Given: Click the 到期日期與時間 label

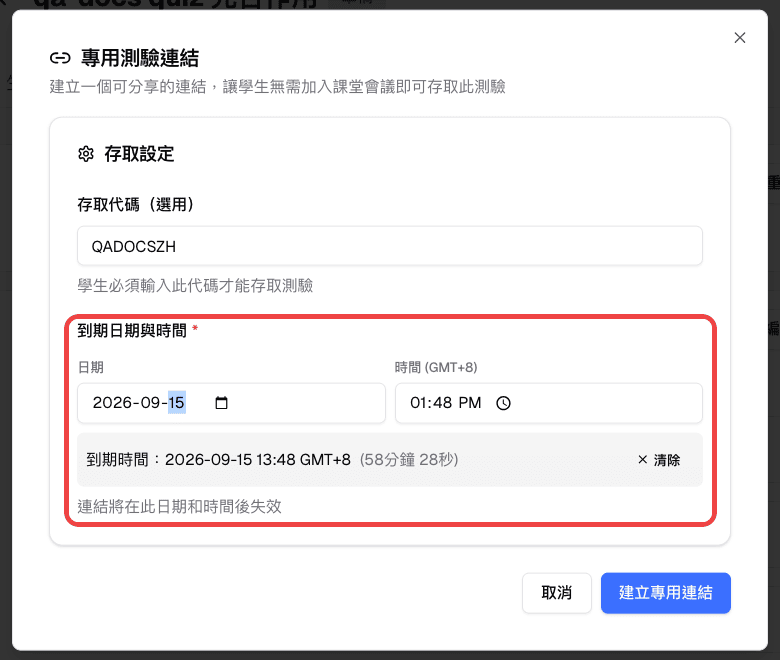Looking at the screenshot, I should (132, 330).
